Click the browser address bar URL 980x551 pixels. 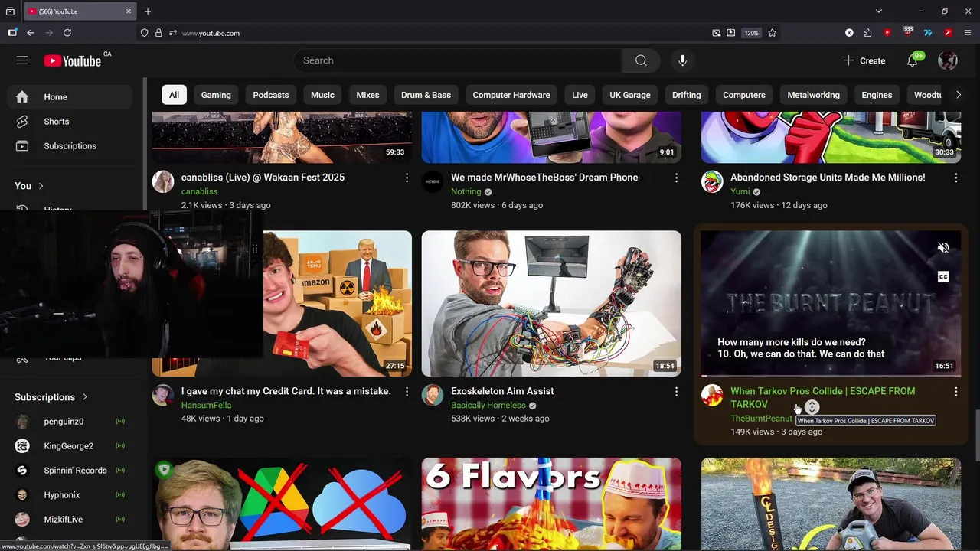(x=211, y=33)
